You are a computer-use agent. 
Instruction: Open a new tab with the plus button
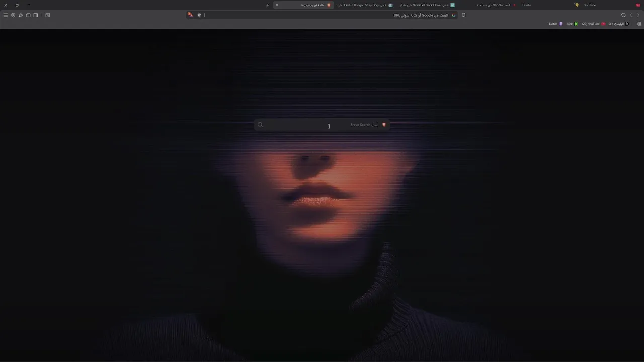(268, 5)
